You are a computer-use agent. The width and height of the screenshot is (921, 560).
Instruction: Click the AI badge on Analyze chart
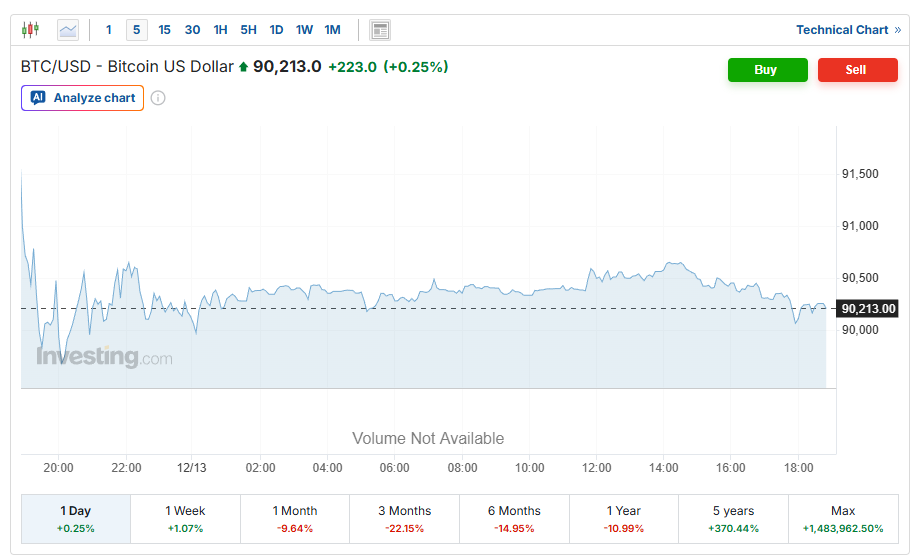pyautogui.click(x=38, y=98)
